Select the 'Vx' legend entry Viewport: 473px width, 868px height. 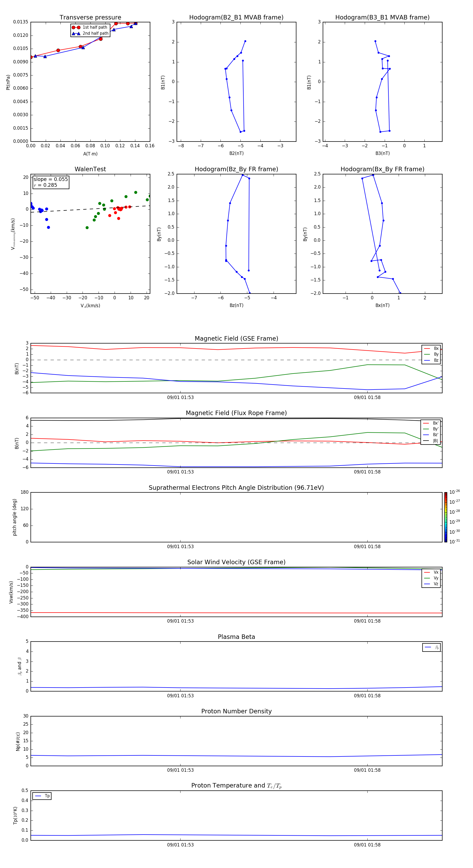(x=431, y=572)
